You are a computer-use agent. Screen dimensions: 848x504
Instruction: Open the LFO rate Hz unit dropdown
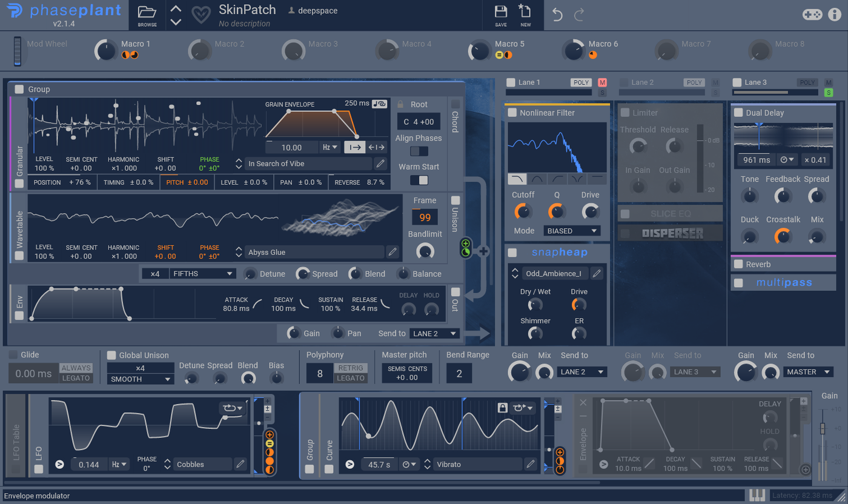click(x=119, y=465)
